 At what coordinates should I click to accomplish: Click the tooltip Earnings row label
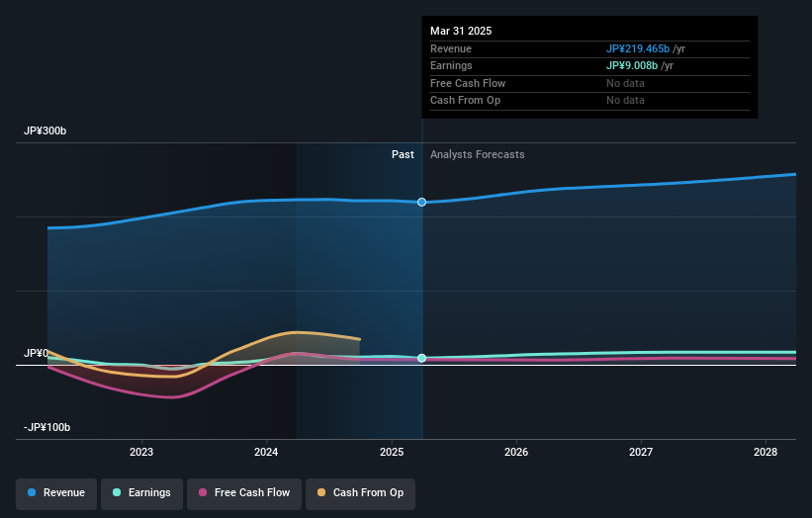(451, 65)
